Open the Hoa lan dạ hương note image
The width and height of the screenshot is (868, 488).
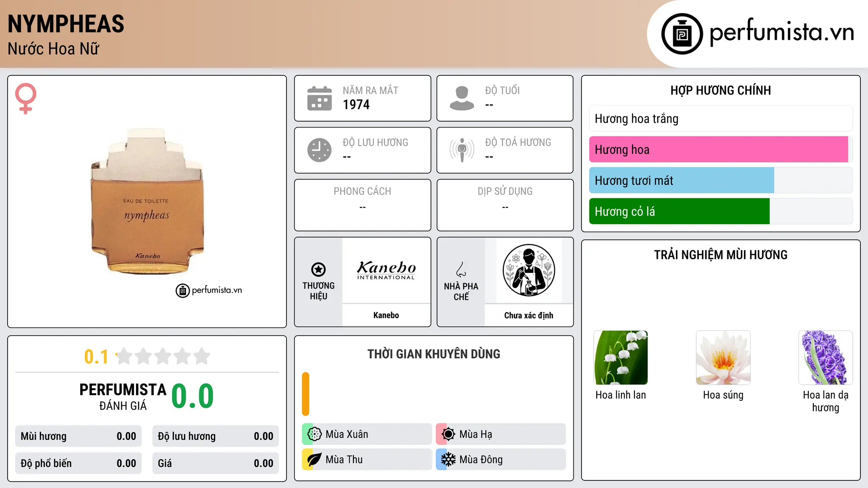pos(826,358)
